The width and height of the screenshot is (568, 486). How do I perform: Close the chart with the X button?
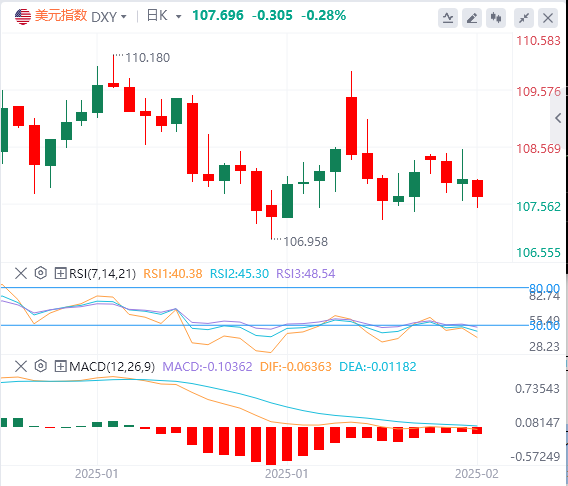coord(548,18)
